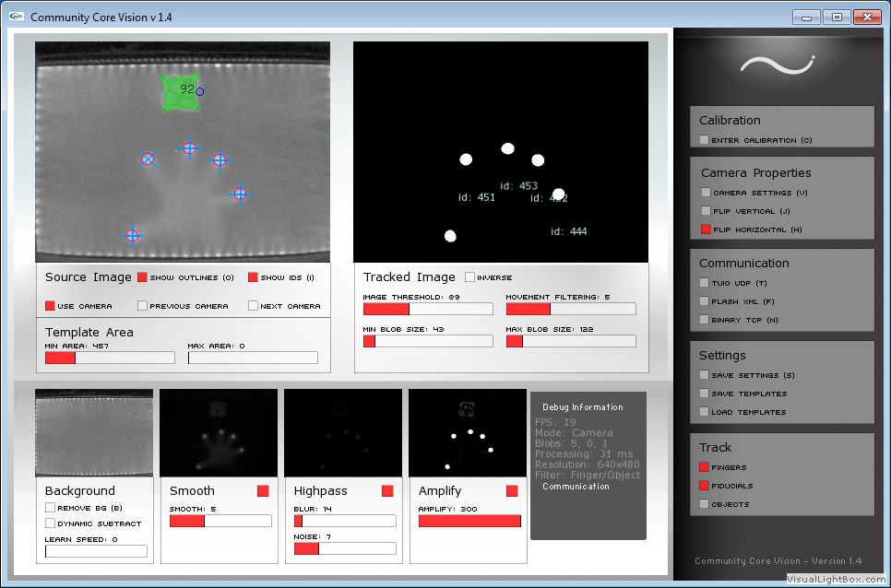This screenshot has width=891, height=588.
Task: Click the green fiducial marker 92
Action: (x=178, y=93)
